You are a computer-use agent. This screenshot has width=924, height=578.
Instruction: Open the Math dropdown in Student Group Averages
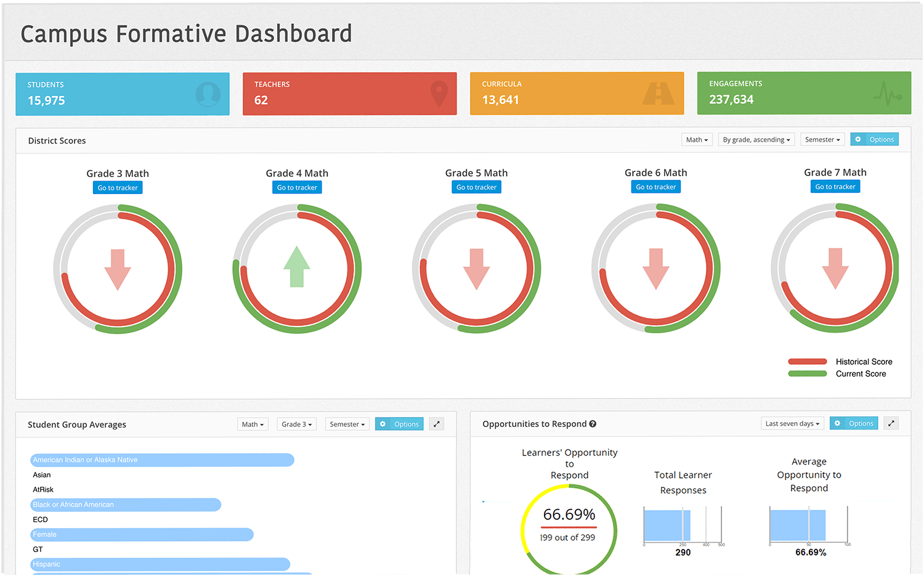point(253,425)
